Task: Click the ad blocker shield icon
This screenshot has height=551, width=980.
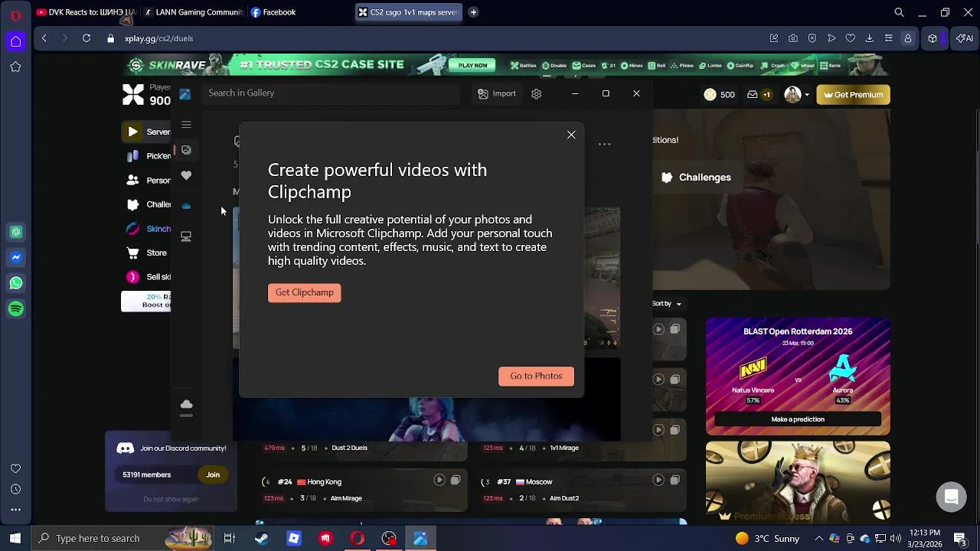Action: pos(812,38)
